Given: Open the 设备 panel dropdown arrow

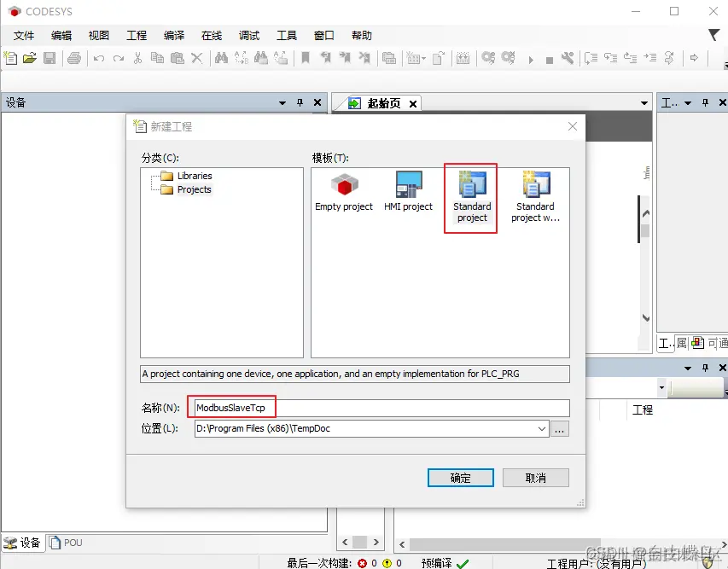Looking at the screenshot, I should tap(282, 102).
